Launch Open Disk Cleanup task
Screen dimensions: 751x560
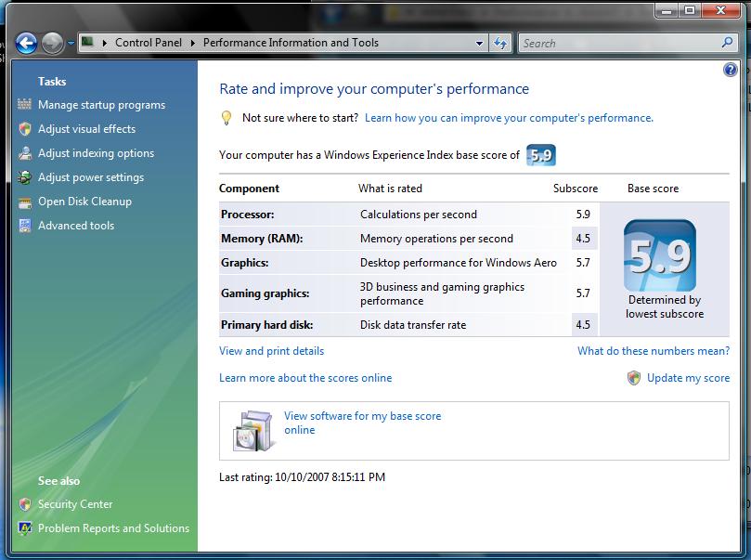point(84,202)
